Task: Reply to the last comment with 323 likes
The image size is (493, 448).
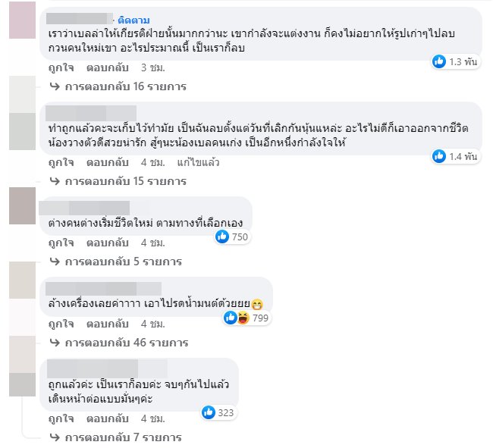Action: 104,418
